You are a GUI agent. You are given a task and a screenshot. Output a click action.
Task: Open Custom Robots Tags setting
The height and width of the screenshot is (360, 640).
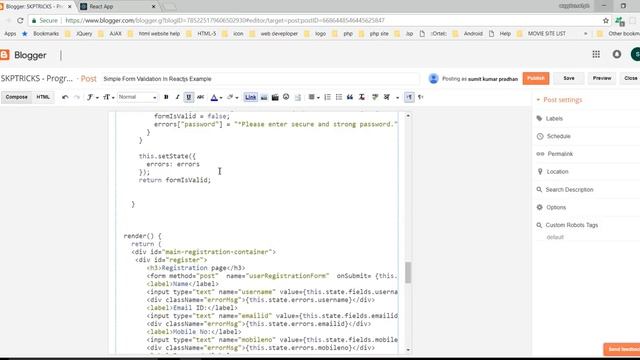click(x=567, y=225)
